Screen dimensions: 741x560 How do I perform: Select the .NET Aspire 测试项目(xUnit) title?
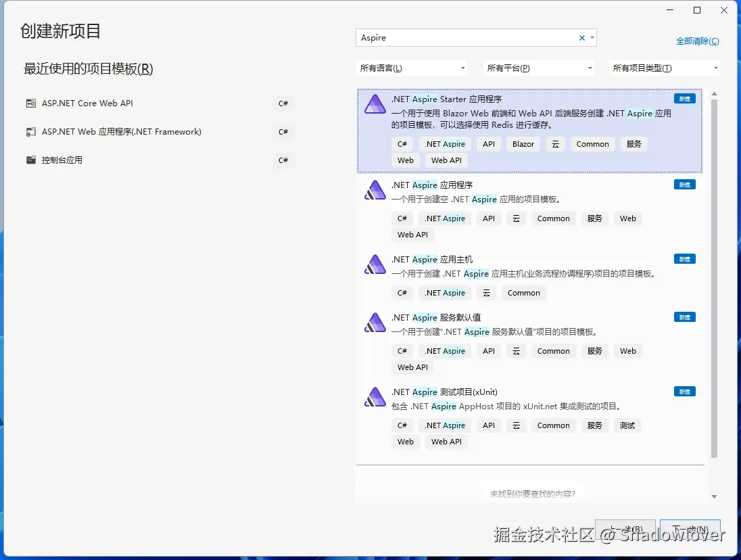tap(444, 392)
